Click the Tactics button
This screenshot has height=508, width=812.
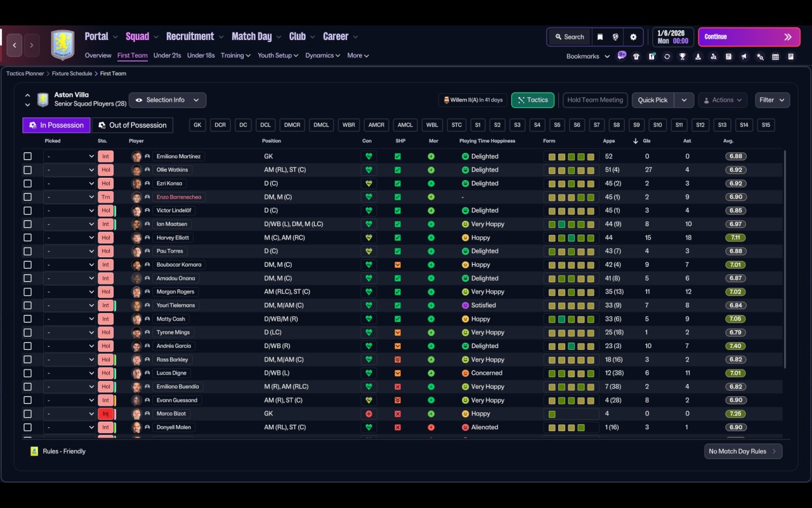point(533,100)
